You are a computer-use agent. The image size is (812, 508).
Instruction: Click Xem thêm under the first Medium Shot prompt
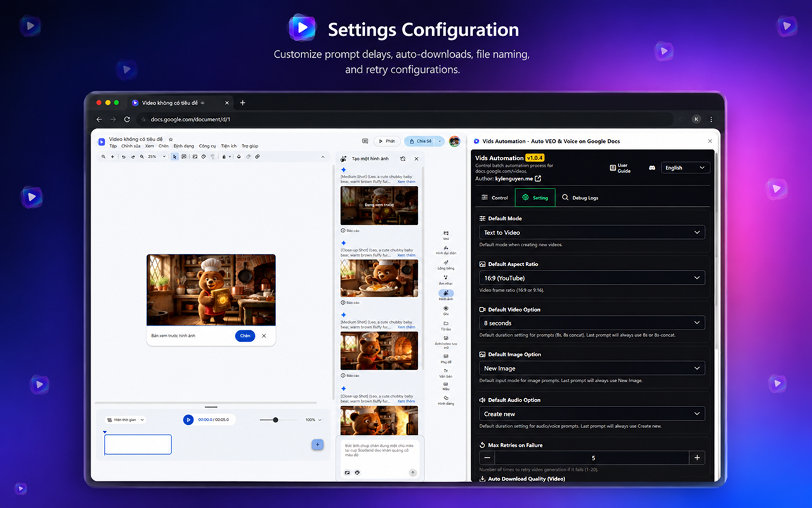tap(406, 182)
